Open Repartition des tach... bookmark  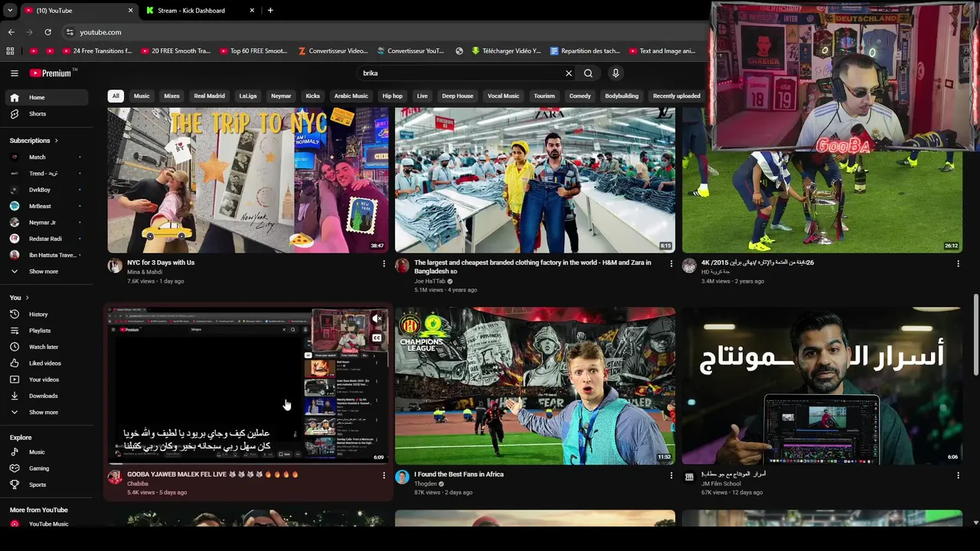point(585,51)
